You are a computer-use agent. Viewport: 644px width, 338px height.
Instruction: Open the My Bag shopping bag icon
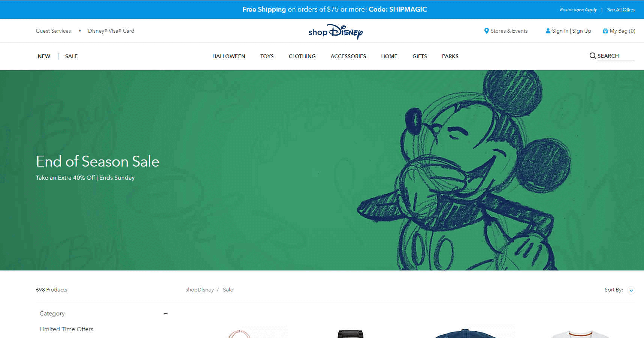point(605,31)
